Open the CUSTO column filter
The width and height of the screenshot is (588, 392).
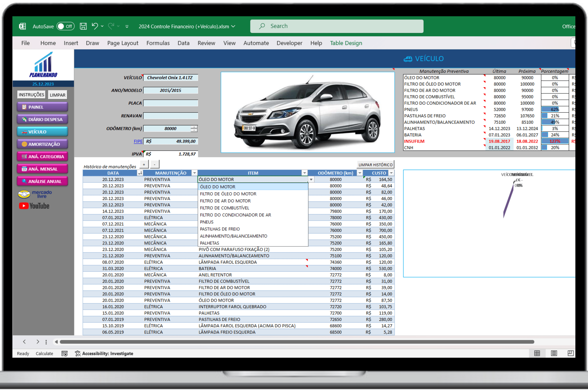tap(391, 173)
